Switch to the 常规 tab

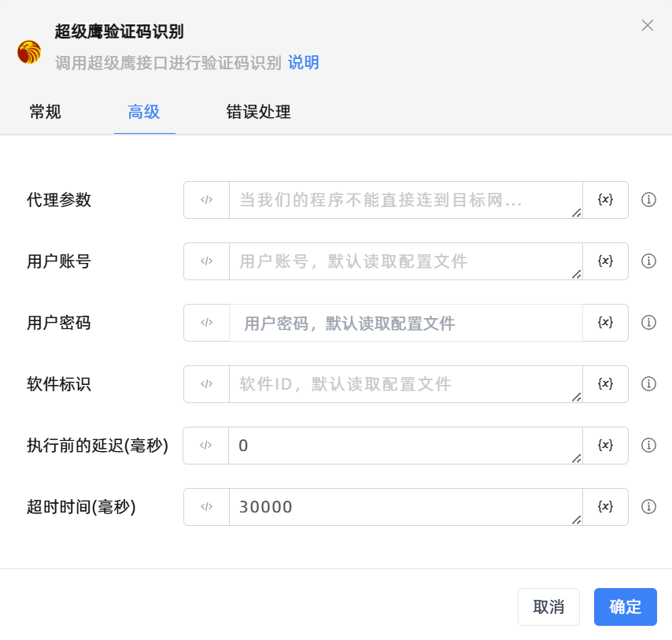click(46, 112)
